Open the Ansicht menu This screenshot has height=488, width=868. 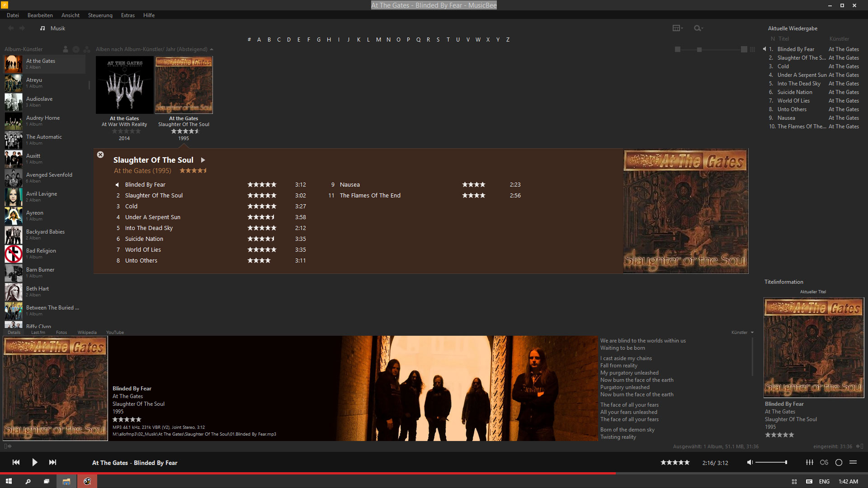tap(71, 15)
